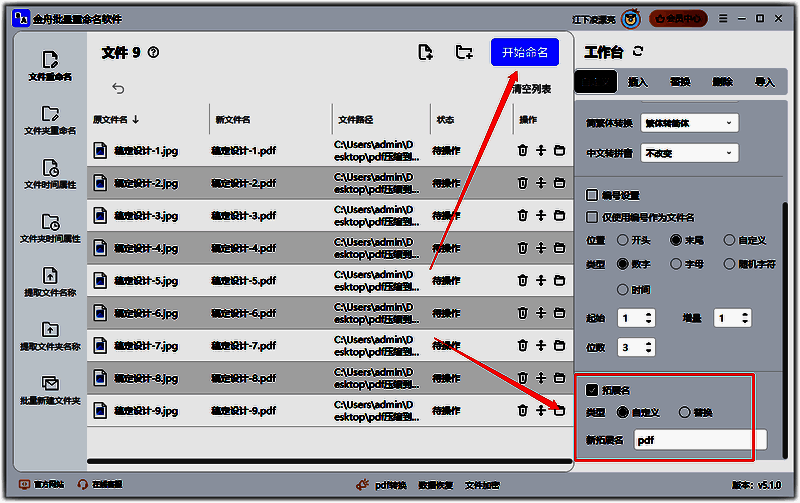The height and width of the screenshot is (503, 800).
Task: Click the 新拓展名 input field
Action: [700, 440]
